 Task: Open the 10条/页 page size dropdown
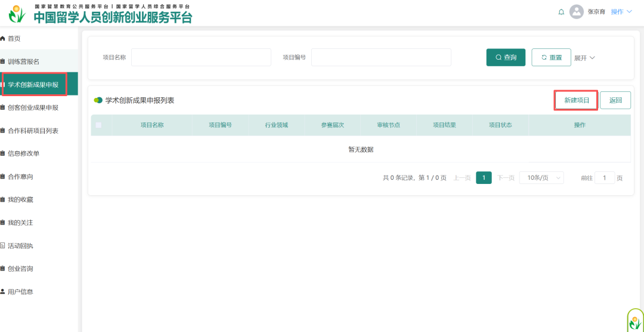541,178
